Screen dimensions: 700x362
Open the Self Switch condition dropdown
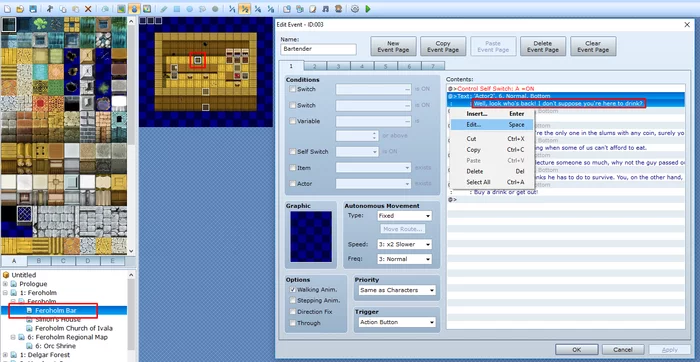tap(357, 152)
